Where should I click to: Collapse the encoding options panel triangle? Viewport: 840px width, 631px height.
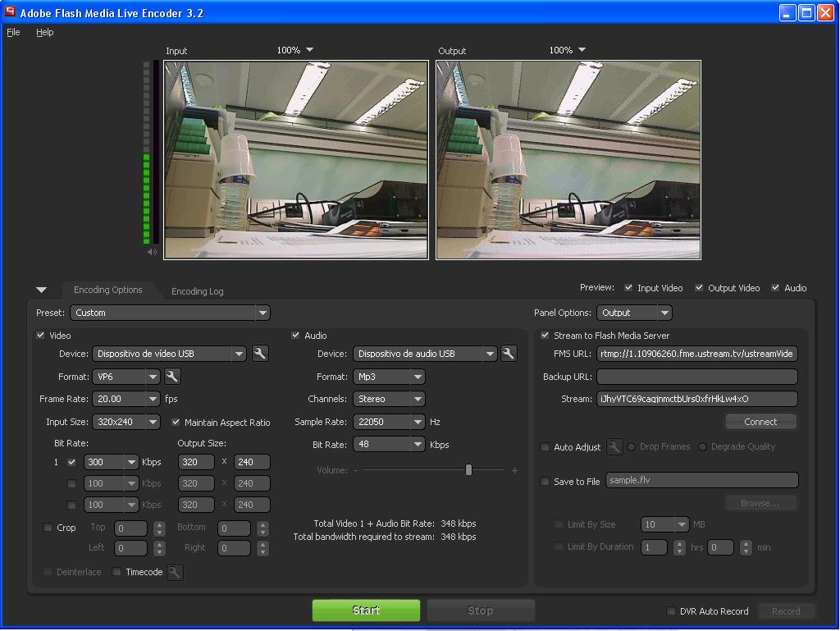click(41, 290)
